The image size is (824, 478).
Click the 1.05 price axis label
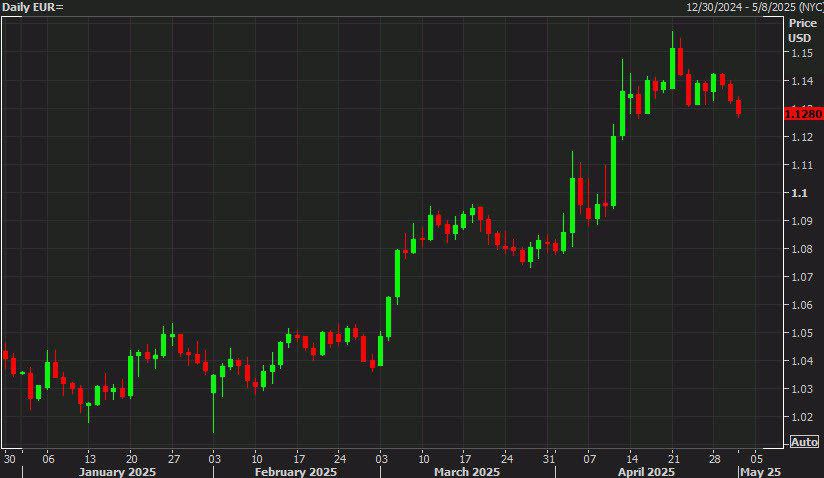tap(802, 332)
